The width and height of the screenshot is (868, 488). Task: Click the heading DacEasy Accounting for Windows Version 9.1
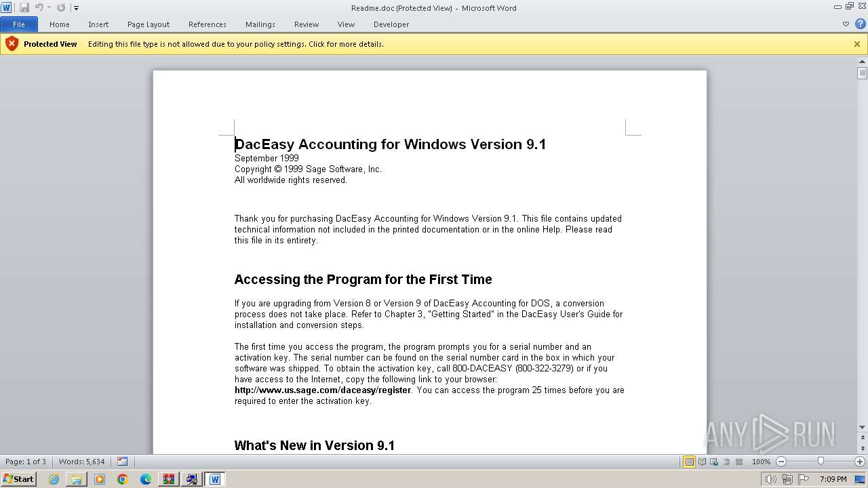tap(390, 144)
